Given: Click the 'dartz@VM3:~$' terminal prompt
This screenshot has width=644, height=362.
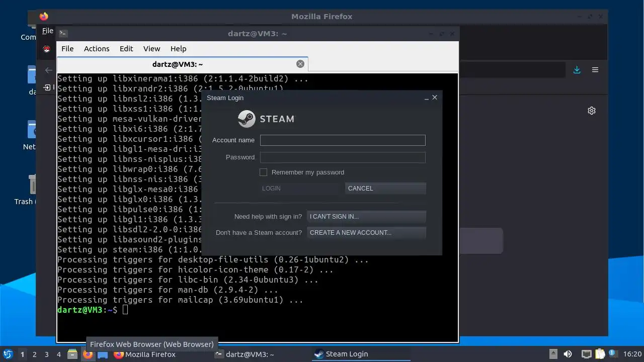Looking at the screenshot, I should [x=87, y=310].
